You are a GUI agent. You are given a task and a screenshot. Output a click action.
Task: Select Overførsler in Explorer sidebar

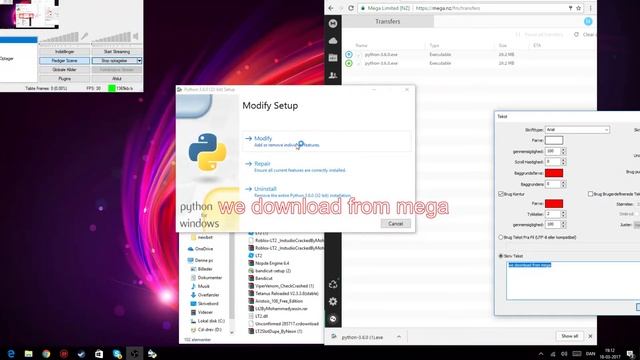tap(205, 295)
